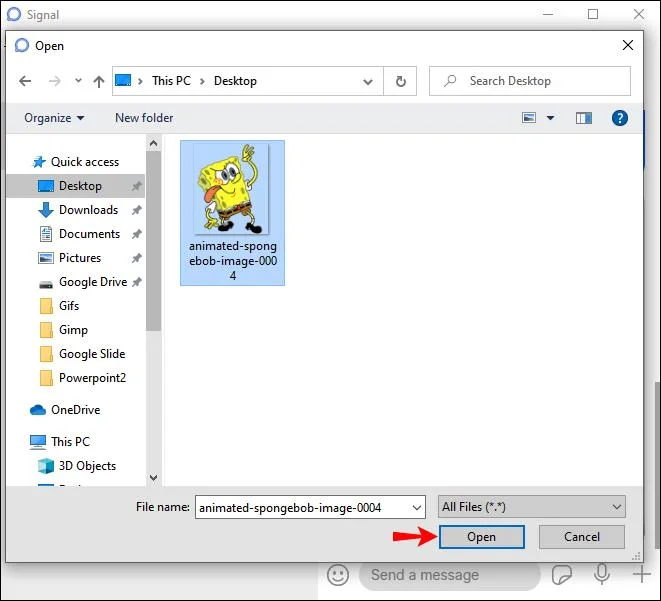Viewport: 661px width, 601px height.
Task: Click the pin icon next to Pictures
Action: tap(136, 258)
